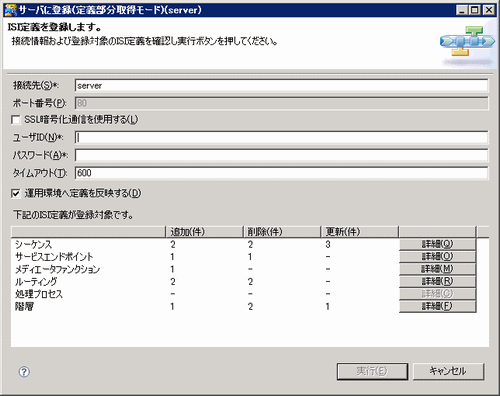This screenshot has height=396, width=500.
Task: Select the ルーティング row label
Action: [x=36, y=282]
